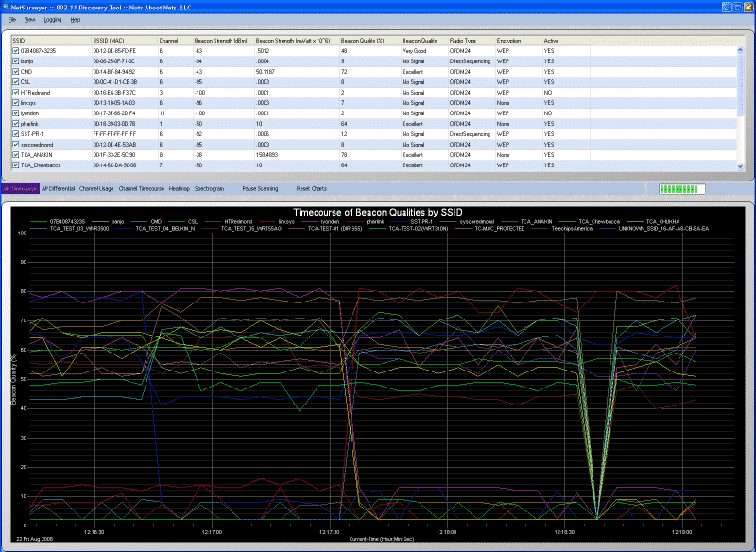
Task: Open the View menu
Action: pos(30,19)
